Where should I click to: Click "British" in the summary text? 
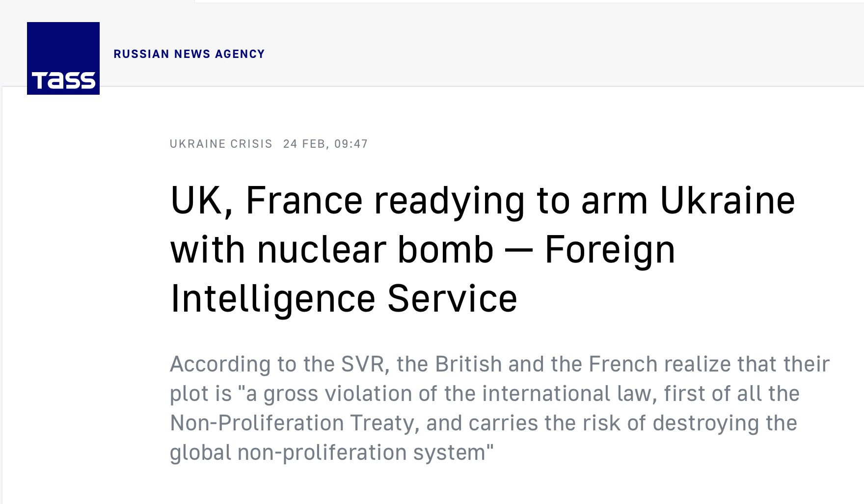pos(468,364)
